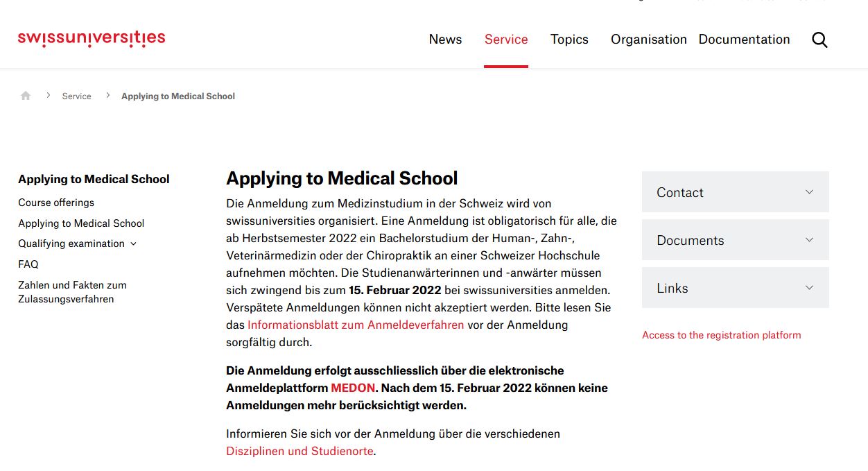Expand the Documents panel chevron
Viewport: 868px width, 471px height.
point(809,240)
